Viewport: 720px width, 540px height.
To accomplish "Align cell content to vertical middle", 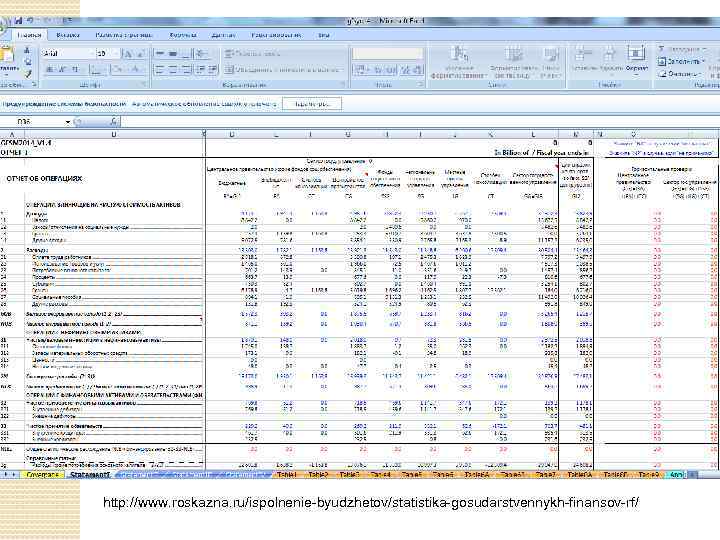I will 173,54.
